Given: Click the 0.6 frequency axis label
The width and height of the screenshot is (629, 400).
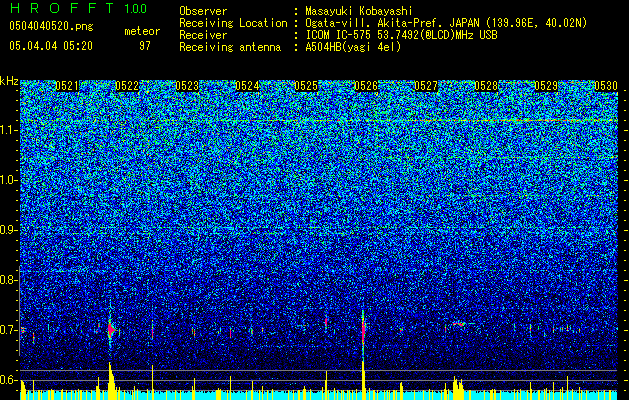Looking at the screenshot, I should click(x=8, y=380).
